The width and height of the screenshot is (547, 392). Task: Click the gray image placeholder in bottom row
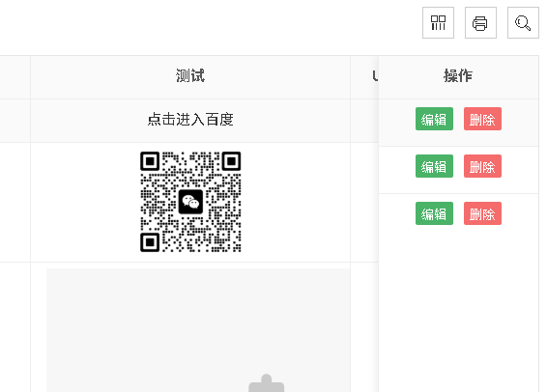[x=198, y=330]
